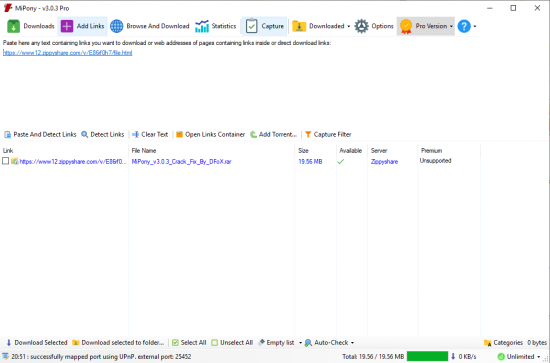Click the MiPony app logo in title bar
Screen dimensions: 550x363
point(8,8)
